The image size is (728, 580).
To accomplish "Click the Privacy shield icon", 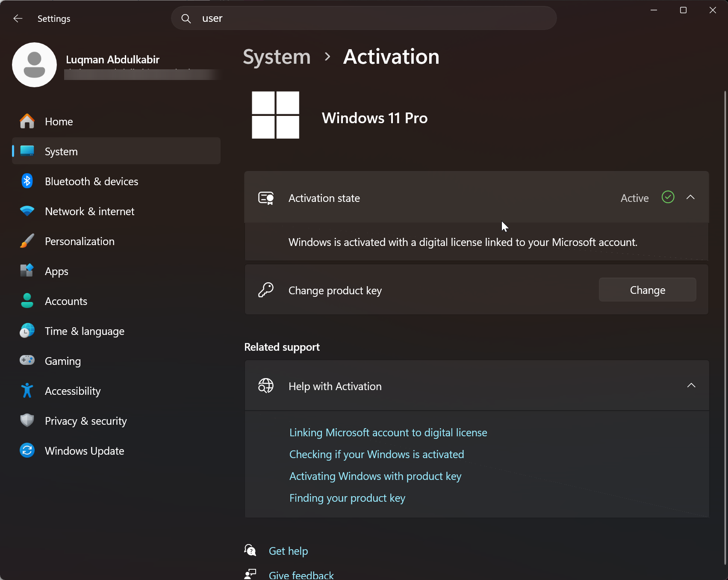I will [27, 420].
